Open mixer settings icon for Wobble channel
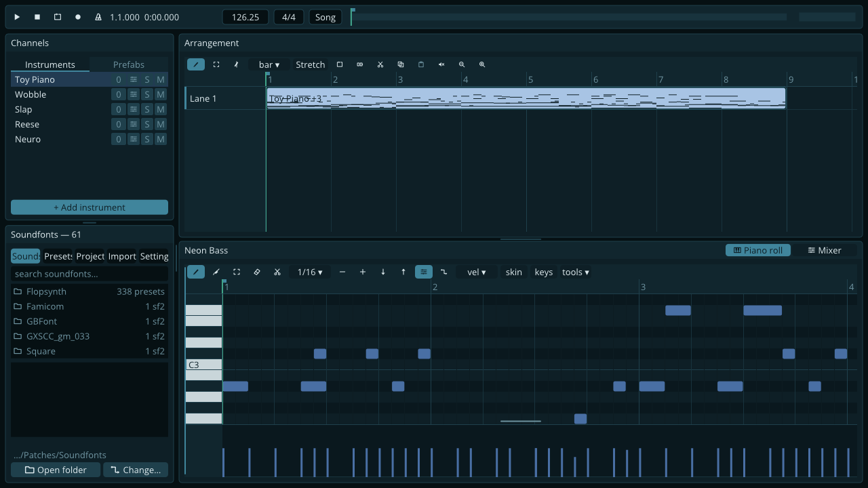 [134, 94]
